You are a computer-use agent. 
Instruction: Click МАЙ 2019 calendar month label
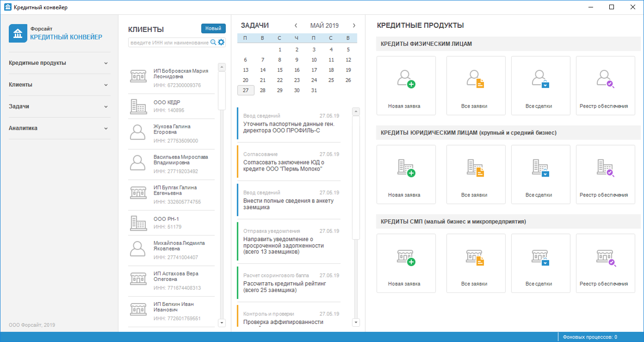tap(325, 25)
